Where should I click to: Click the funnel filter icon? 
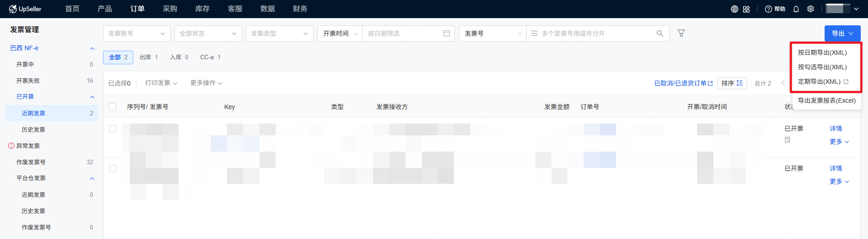point(681,33)
